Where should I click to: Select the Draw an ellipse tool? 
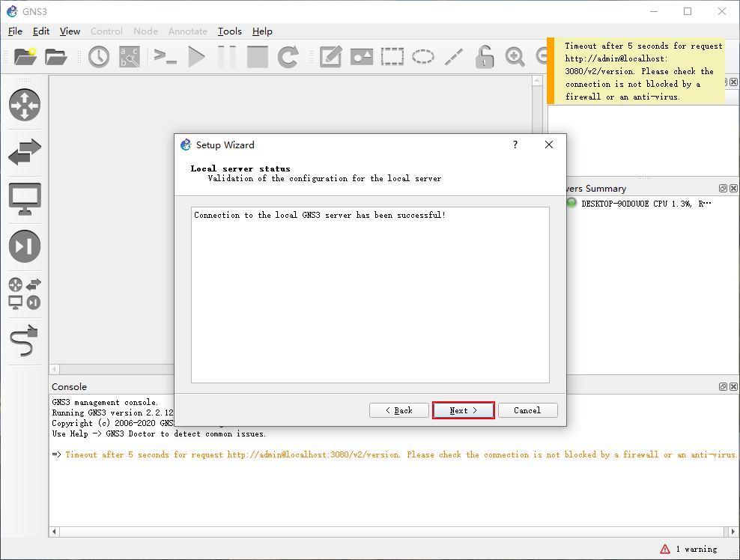423,57
